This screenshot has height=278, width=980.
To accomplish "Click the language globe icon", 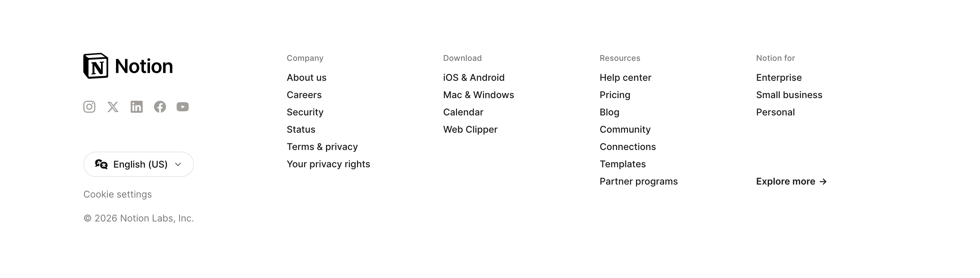I will (x=101, y=164).
